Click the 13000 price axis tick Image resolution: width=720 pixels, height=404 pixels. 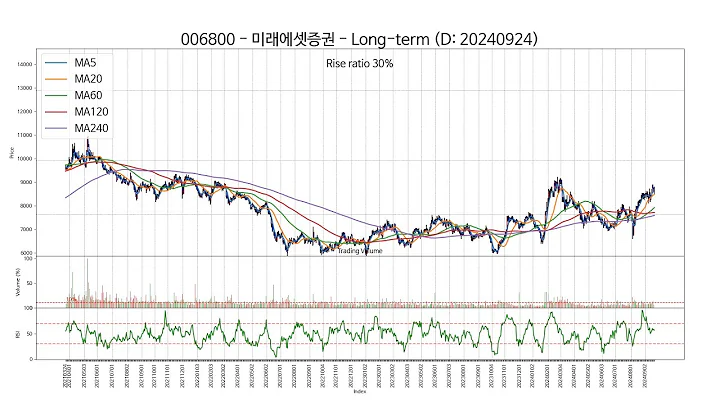[x=24, y=88]
